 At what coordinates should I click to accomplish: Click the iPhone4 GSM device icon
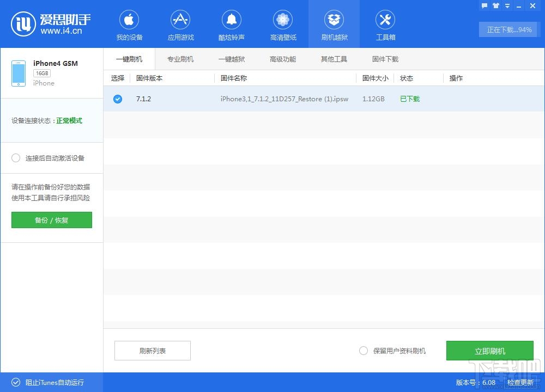[x=19, y=73]
